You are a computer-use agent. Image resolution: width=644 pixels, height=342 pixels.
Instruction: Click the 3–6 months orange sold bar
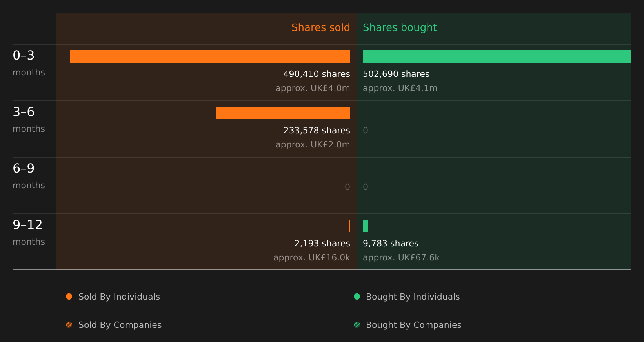point(283,113)
